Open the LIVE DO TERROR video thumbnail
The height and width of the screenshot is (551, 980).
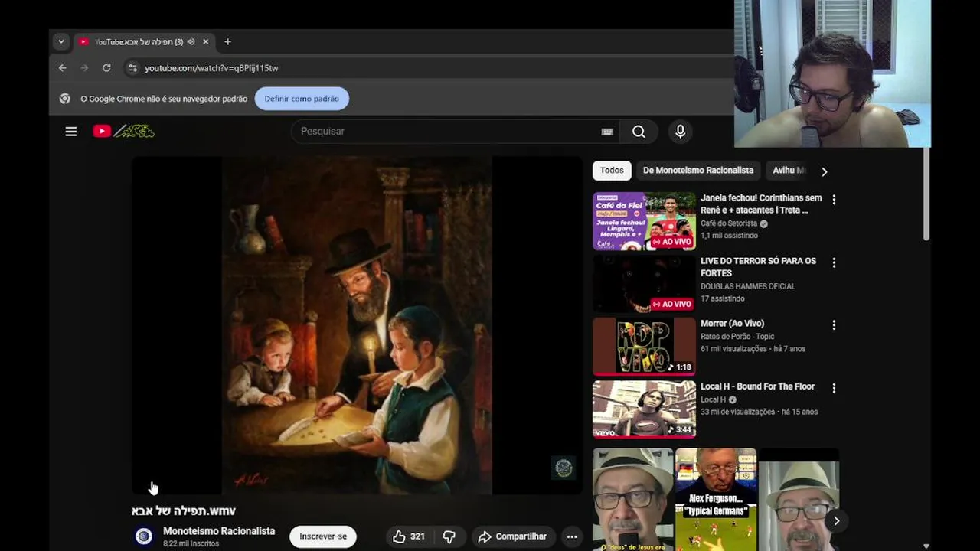pyautogui.click(x=644, y=284)
